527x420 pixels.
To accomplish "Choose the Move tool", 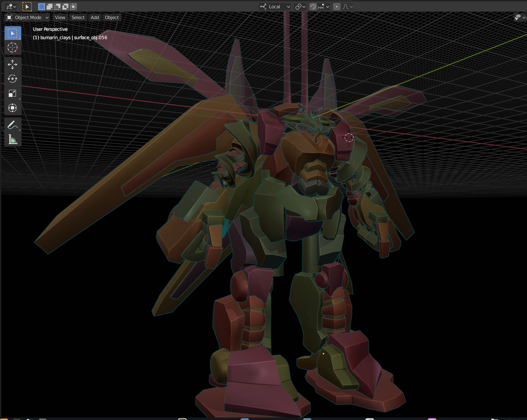I will (13, 64).
